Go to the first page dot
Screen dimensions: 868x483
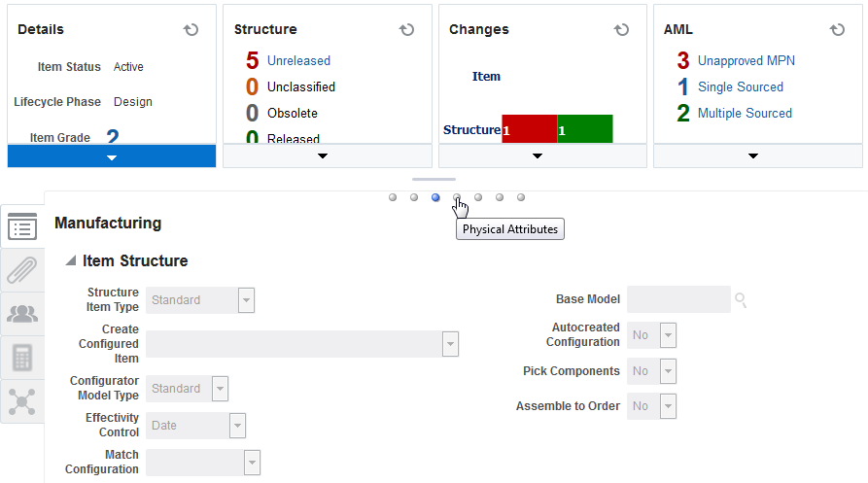[393, 197]
